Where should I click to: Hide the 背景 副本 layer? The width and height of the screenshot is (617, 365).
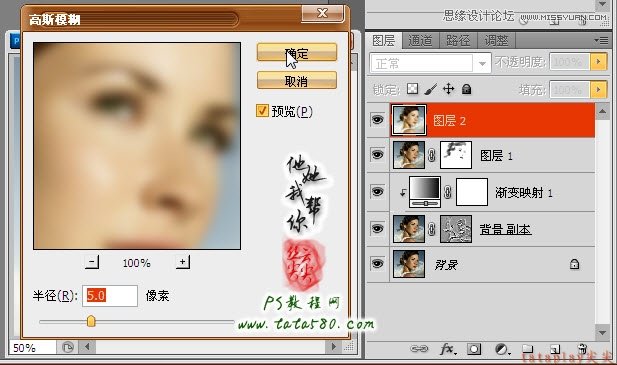(377, 229)
